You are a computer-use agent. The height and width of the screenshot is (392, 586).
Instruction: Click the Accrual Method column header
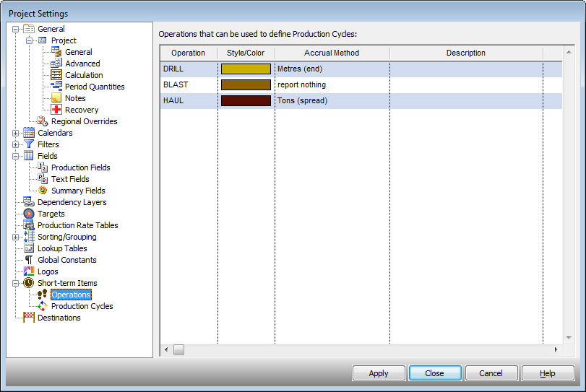332,53
